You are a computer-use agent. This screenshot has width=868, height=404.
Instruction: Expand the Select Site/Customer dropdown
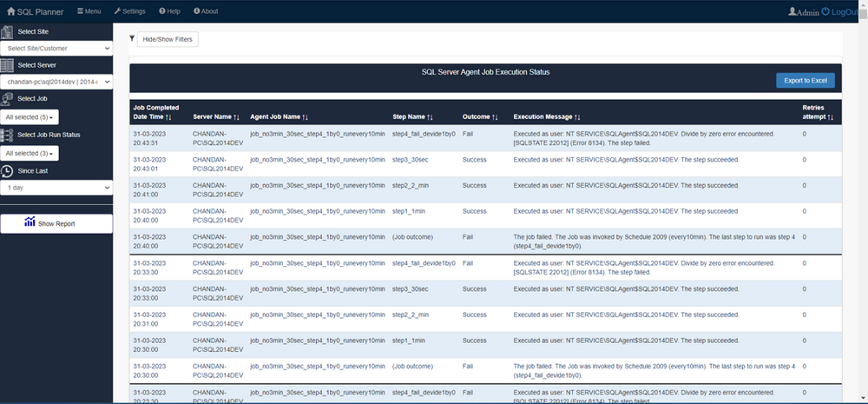56,49
